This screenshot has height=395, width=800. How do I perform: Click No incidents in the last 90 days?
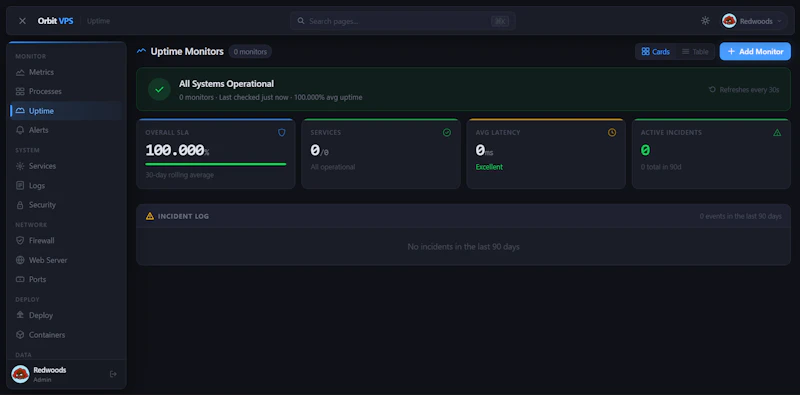coord(463,247)
